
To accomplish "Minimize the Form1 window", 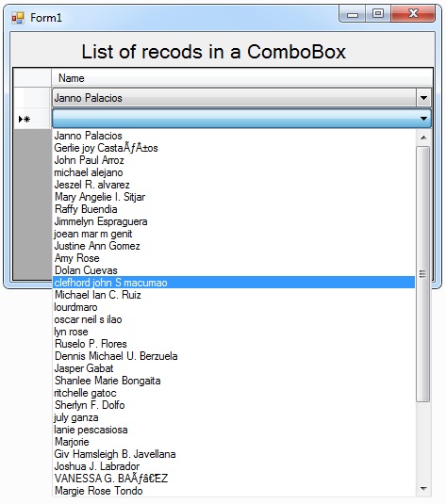I will coord(353,14).
